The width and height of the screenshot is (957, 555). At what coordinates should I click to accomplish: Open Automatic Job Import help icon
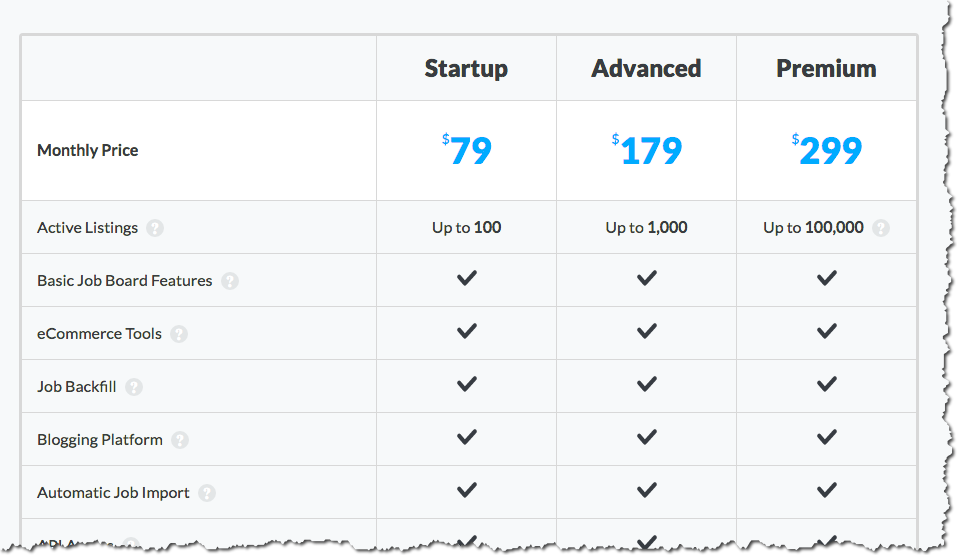pyautogui.click(x=207, y=493)
